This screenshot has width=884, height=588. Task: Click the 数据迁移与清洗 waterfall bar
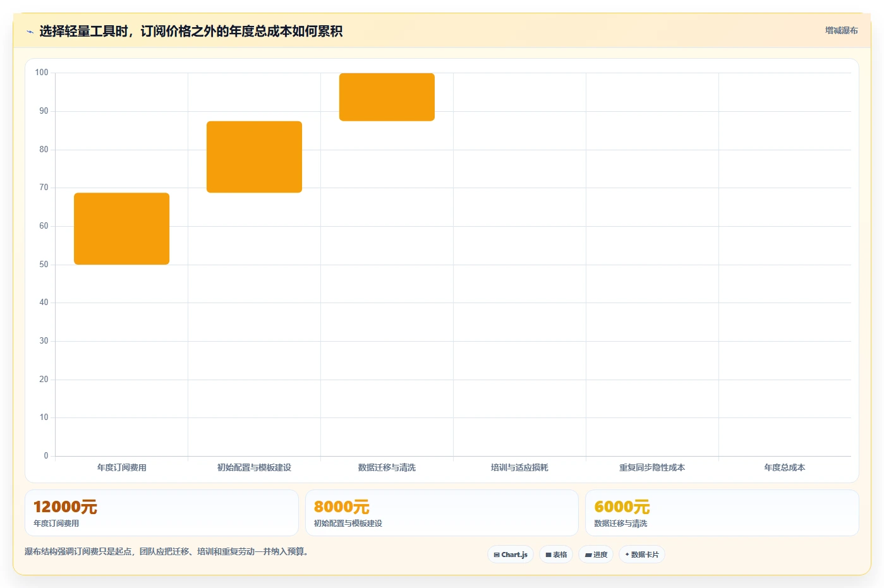[x=387, y=97]
